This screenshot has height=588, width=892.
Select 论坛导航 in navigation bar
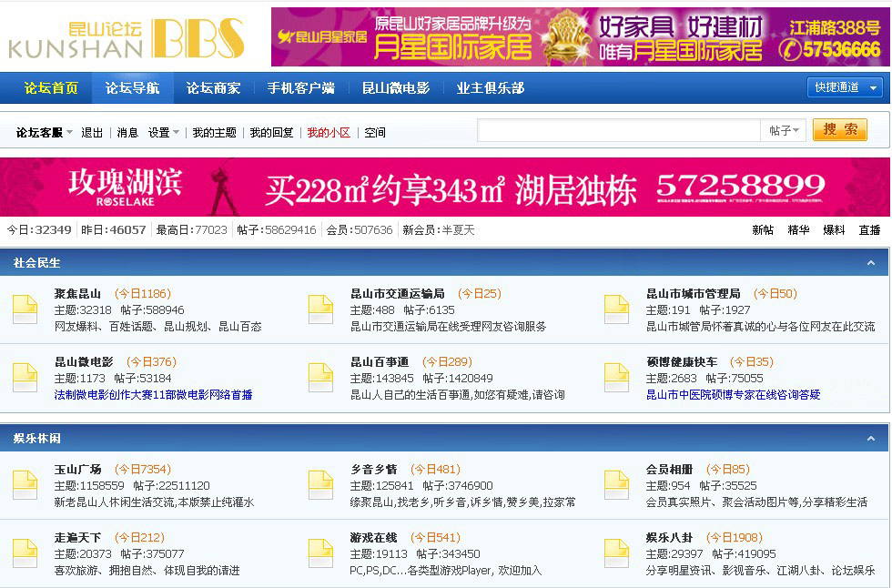133,88
